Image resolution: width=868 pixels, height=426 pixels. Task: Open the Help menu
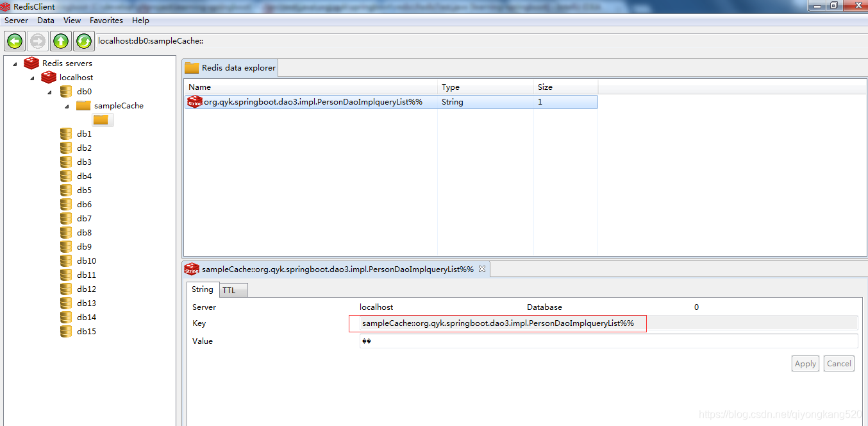click(x=140, y=21)
